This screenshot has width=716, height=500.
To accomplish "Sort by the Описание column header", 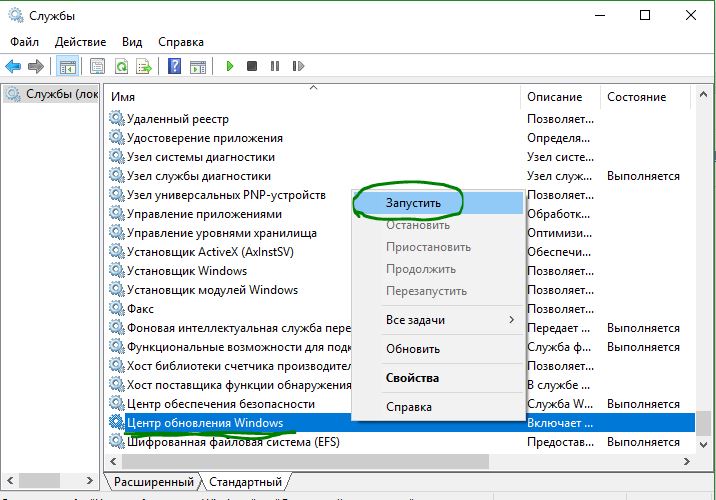I will point(561,97).
